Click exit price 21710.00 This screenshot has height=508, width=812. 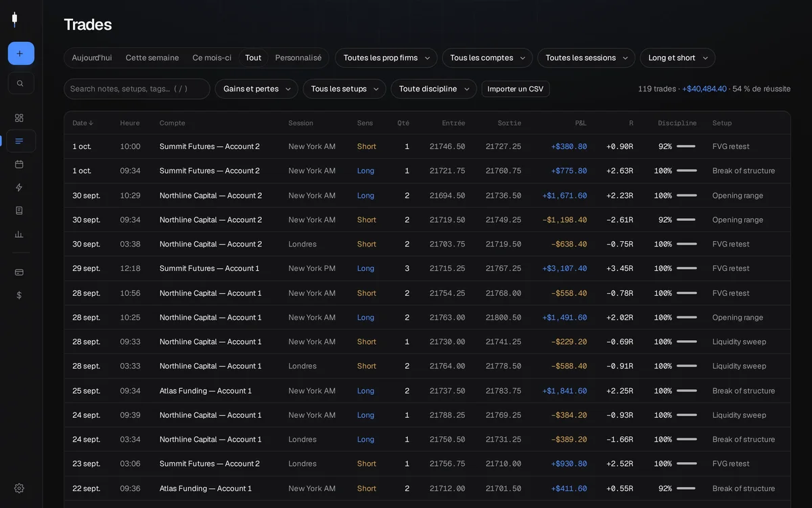[503, 464]
